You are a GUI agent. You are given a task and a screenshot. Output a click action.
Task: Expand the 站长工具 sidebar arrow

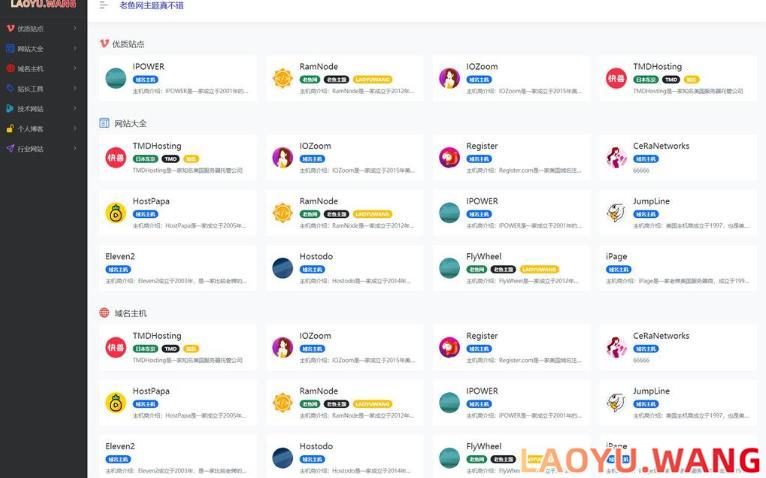tap(75, 89)
